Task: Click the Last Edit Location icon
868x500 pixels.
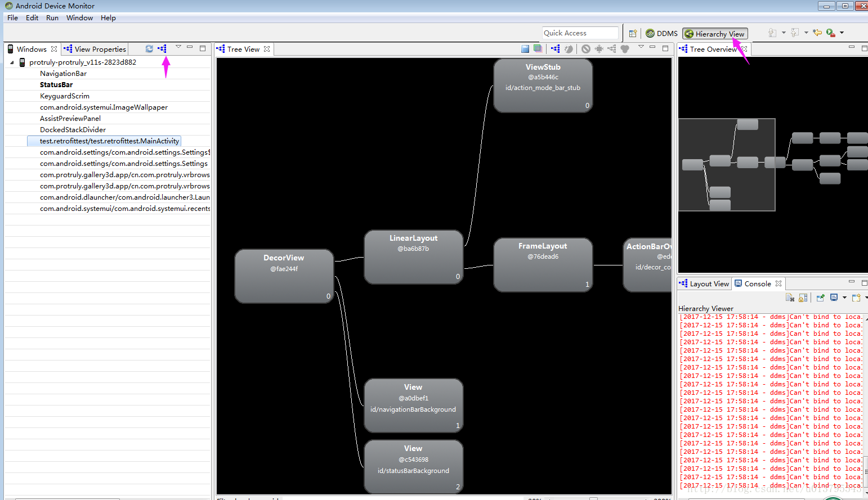Action: [x=817, y=33]
